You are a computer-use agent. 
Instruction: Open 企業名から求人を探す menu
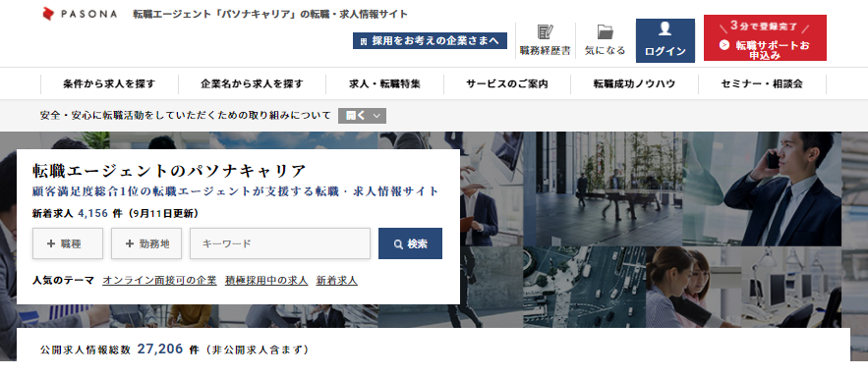(x=252, y=84)
